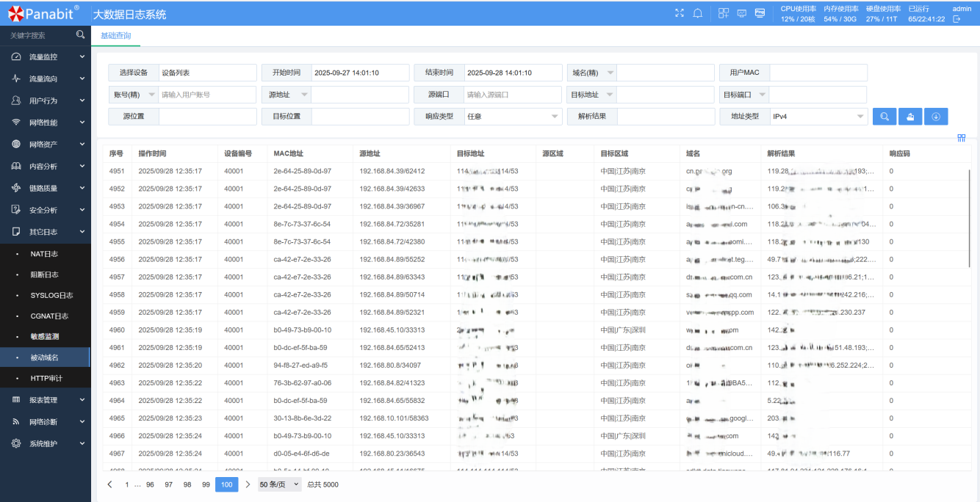Click the logout icon under admin
This screenshot has width=980, height=502.
(956, 19)
